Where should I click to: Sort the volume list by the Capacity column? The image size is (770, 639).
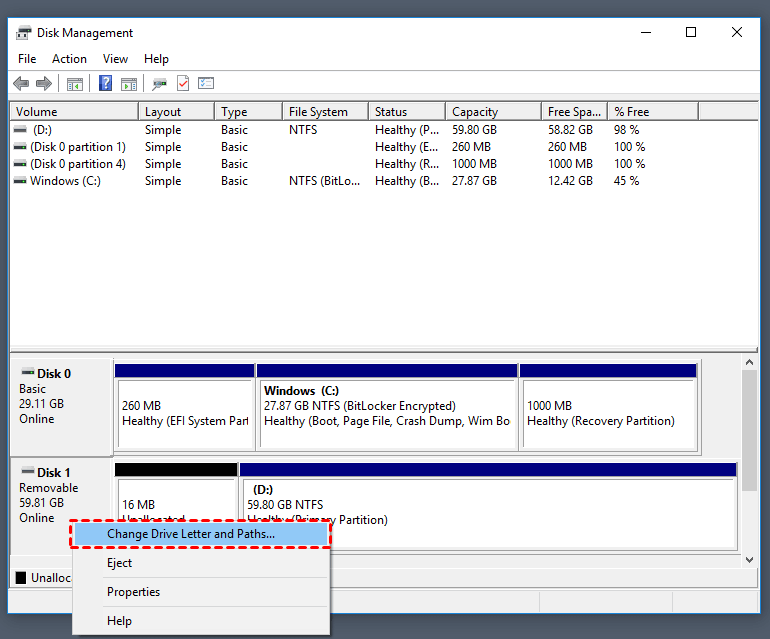[x=475, y=112]
